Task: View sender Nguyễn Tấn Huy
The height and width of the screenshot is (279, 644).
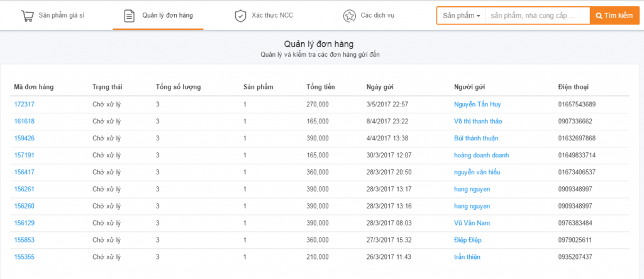Action: tap(477, 105)
